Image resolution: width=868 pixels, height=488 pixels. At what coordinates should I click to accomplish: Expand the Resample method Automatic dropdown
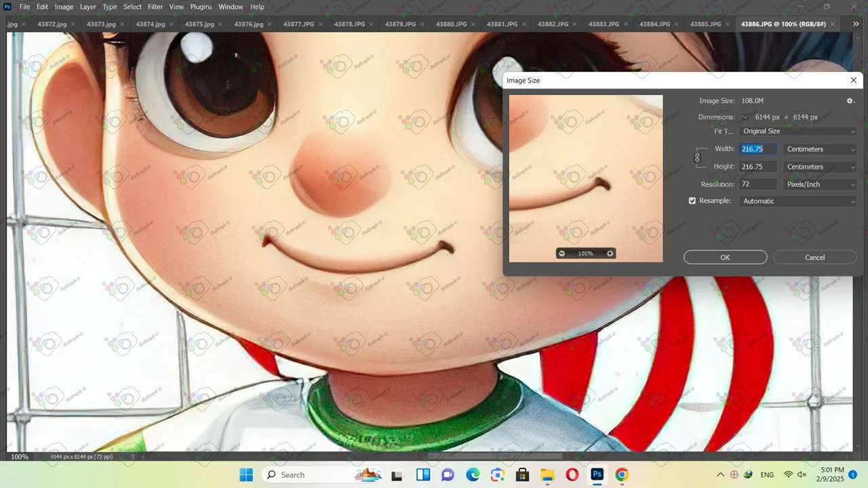pos(798,201)
